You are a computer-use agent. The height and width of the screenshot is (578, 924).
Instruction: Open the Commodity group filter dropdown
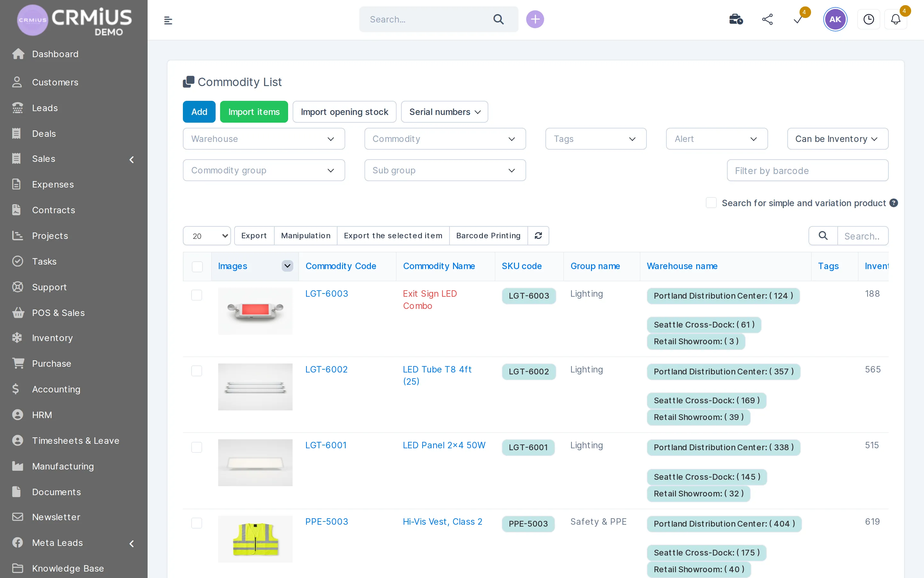click(264, 170)
